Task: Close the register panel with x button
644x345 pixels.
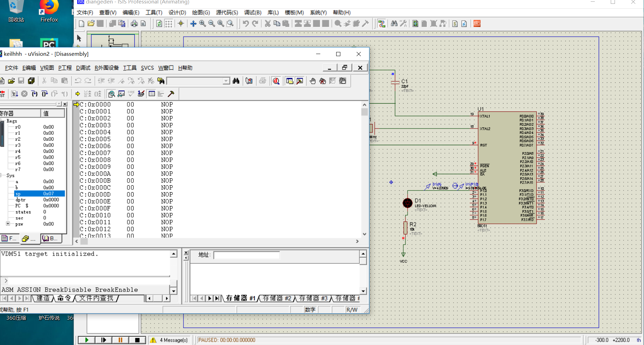Action: (x=65, y=104)
